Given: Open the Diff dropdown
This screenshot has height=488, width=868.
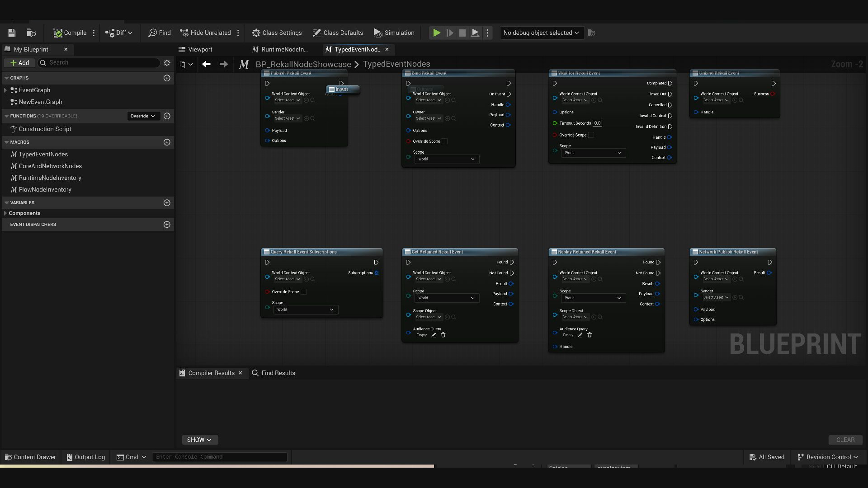Looking at the screenshot, I should pyautogui.click(x=119, y=33).
